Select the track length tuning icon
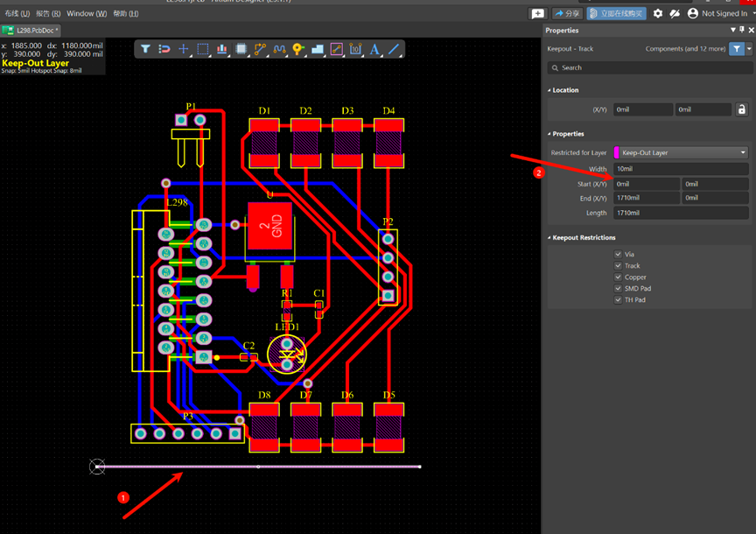 tap(279, 49)
